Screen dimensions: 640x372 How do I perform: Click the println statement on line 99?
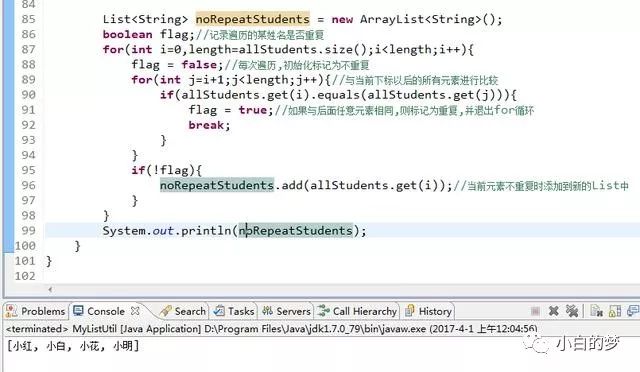pyautogui.click(x=235, y=231)
